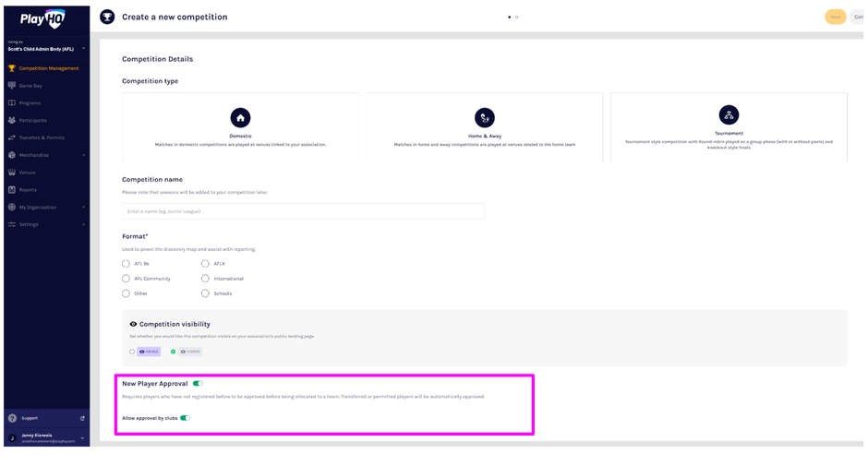Click the Competition name input field
Viewport: 868px width, 466px height.
click(x=303, y=211)
